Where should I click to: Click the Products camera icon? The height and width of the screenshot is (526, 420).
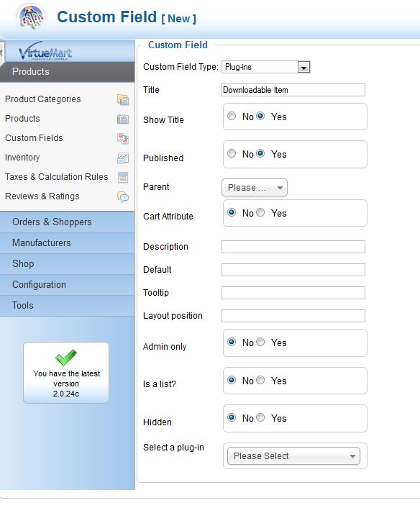[123, 119]
